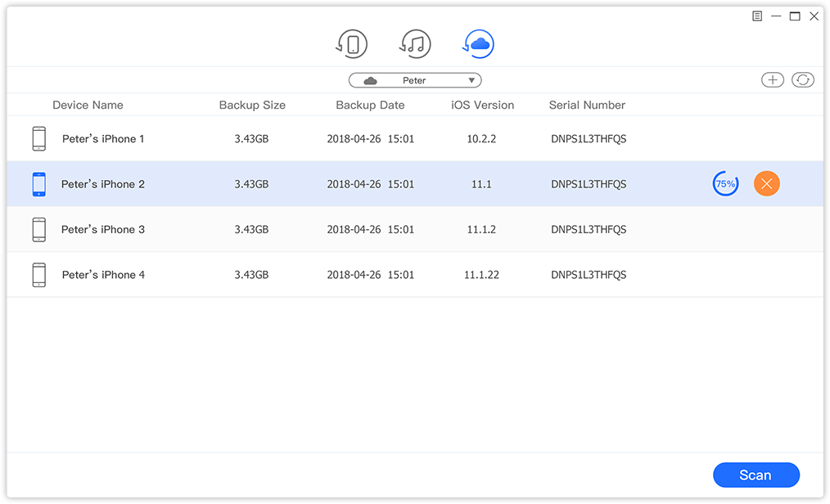Sort by the Backup Size column header
830x504 pixels.
pos(252,106)
